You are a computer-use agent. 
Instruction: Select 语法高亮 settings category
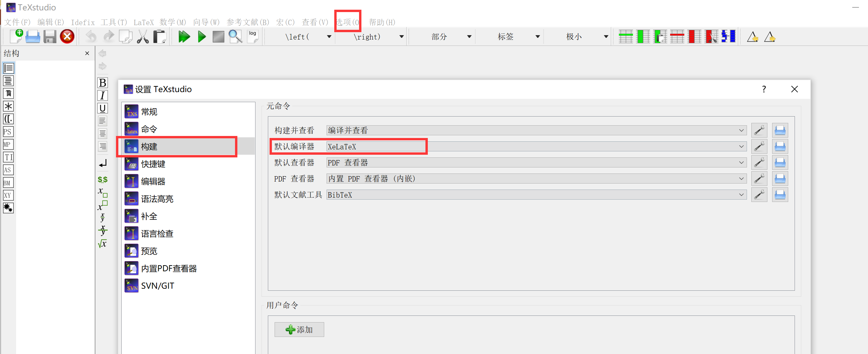point(188,199)
